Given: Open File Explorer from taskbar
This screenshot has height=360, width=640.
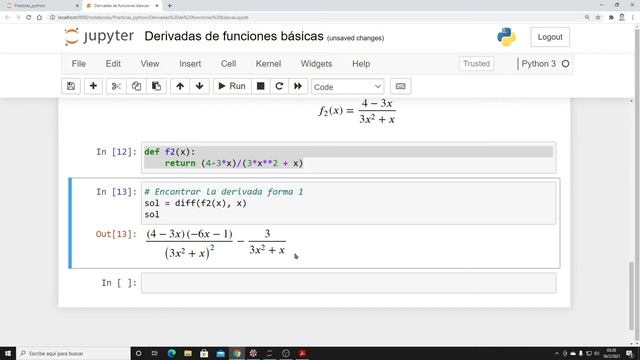Looking at the screenshot, I should tap(188, 353).
